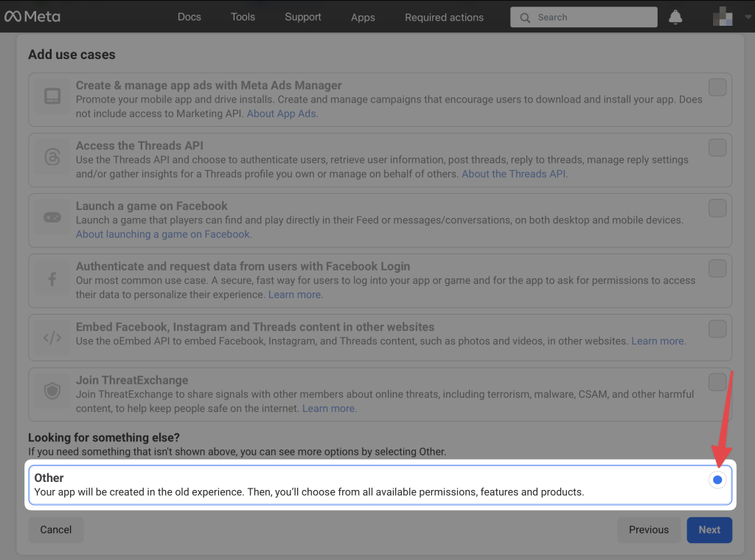Image resolution: width=755 pixels, height=560 pixels.
Task: Select the Other radio button
Action: [x=717, y=480]
